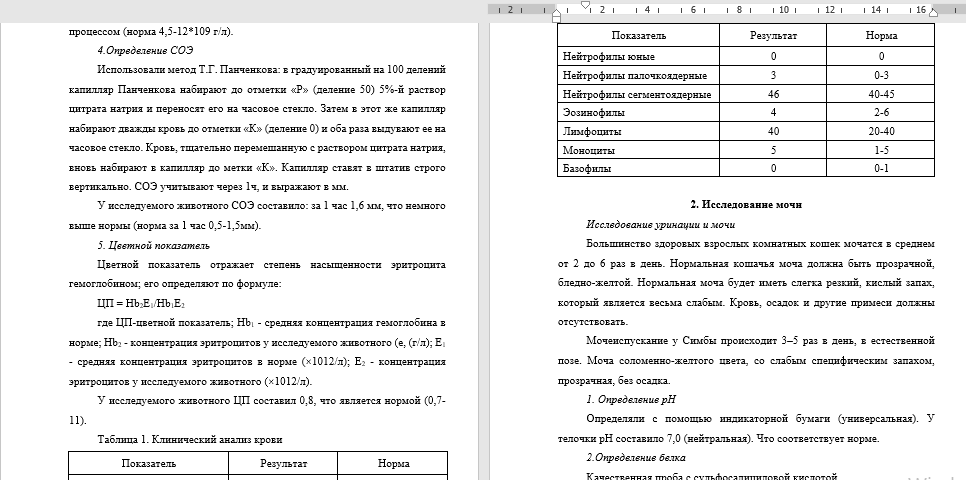Click the norm value '20-40'

[x=882, y=132]
